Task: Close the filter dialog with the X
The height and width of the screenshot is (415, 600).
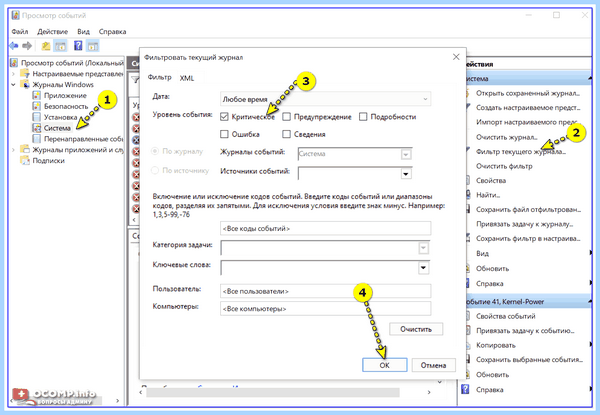Action: click(456, 57)
